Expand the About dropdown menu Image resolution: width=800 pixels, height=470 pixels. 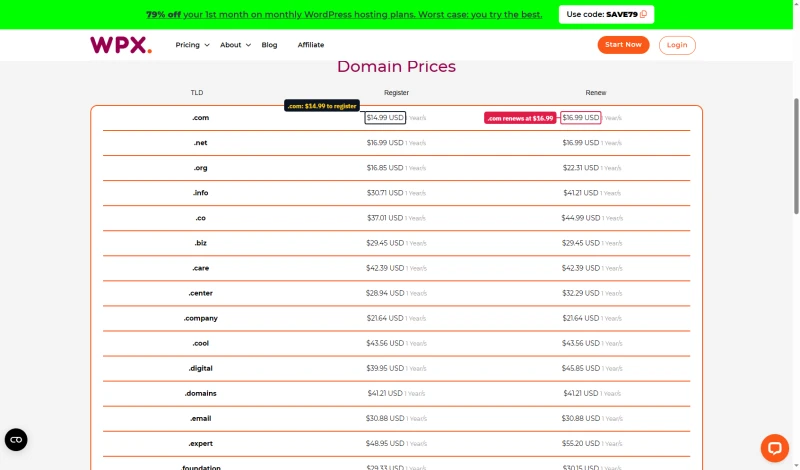(235, 45)
